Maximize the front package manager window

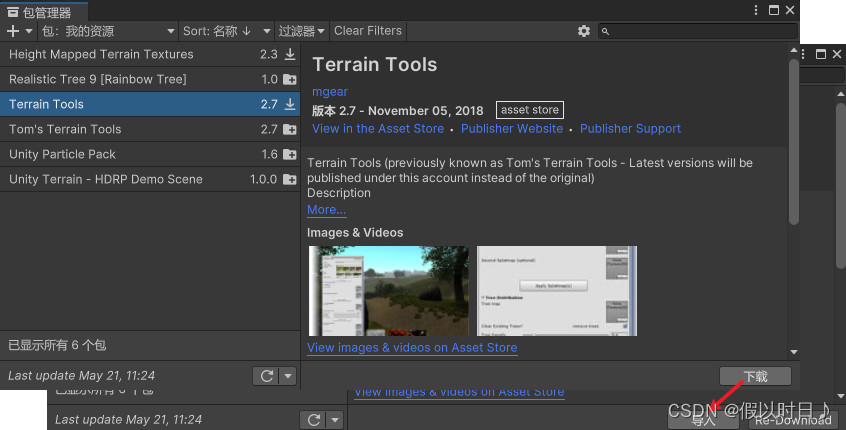774,10
